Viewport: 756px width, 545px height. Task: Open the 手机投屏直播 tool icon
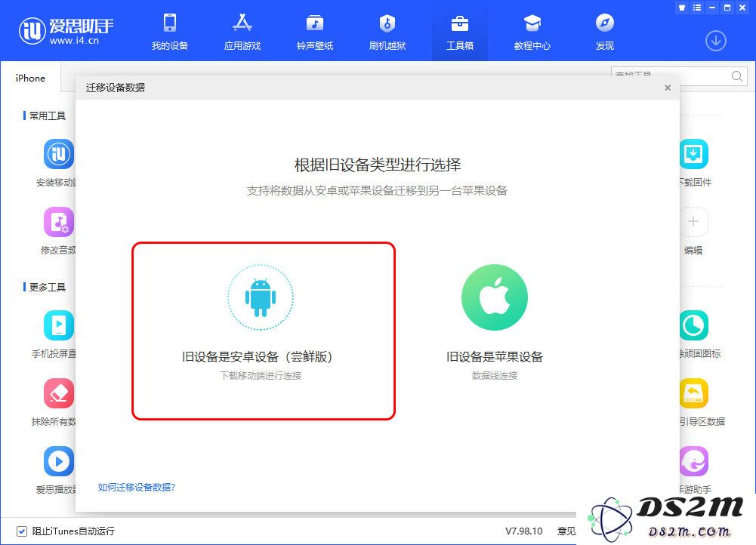59,325
